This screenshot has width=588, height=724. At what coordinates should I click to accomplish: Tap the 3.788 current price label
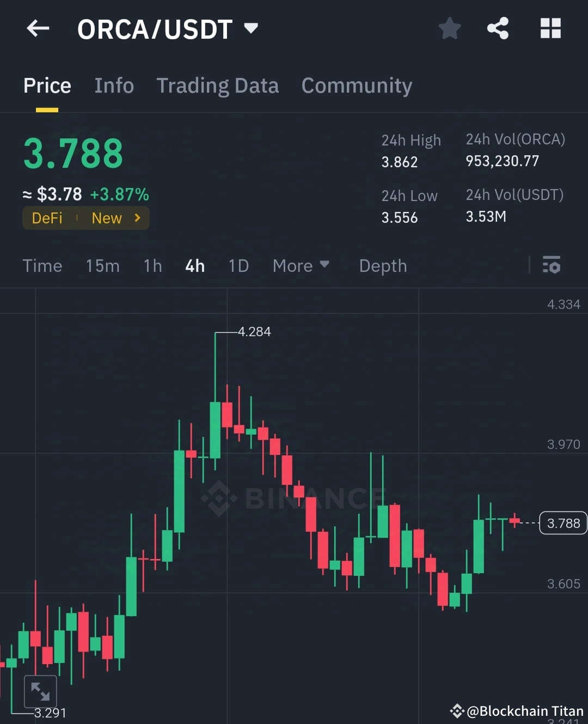563,523
